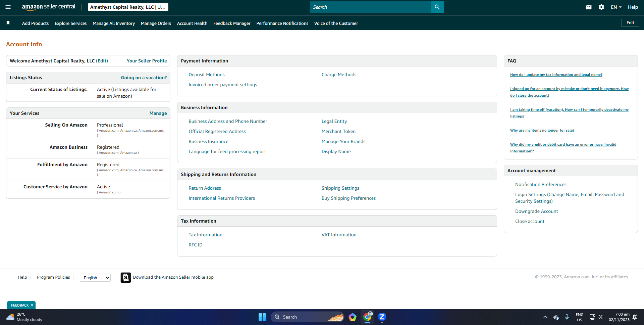Open Your Seller Profile

pos(147,61)
